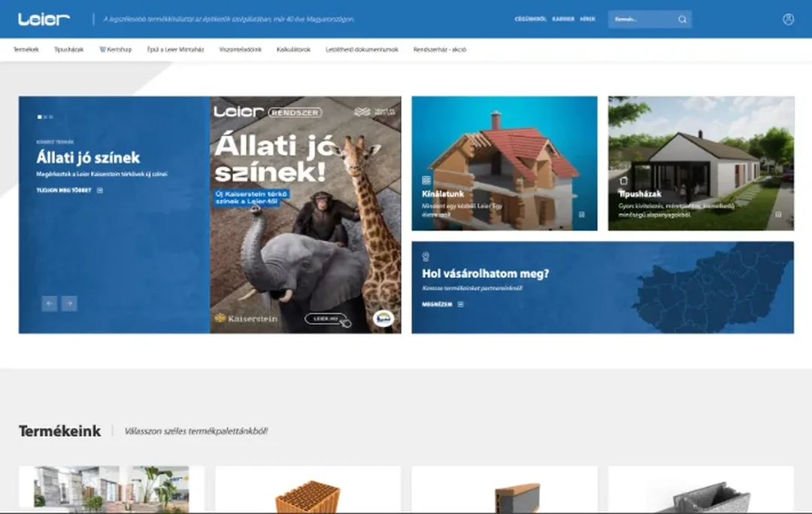Open the Cégünkről header link
The image size is (812, 514).
click(x=530, y=19)
